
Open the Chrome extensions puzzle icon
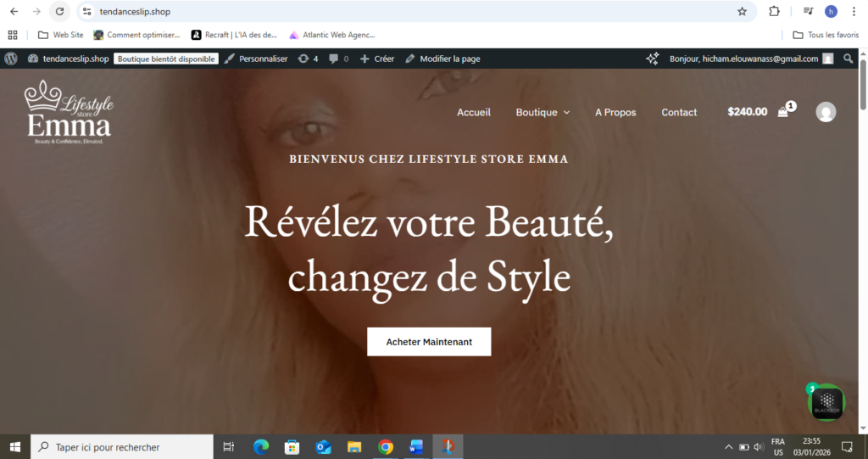[774, 12]
